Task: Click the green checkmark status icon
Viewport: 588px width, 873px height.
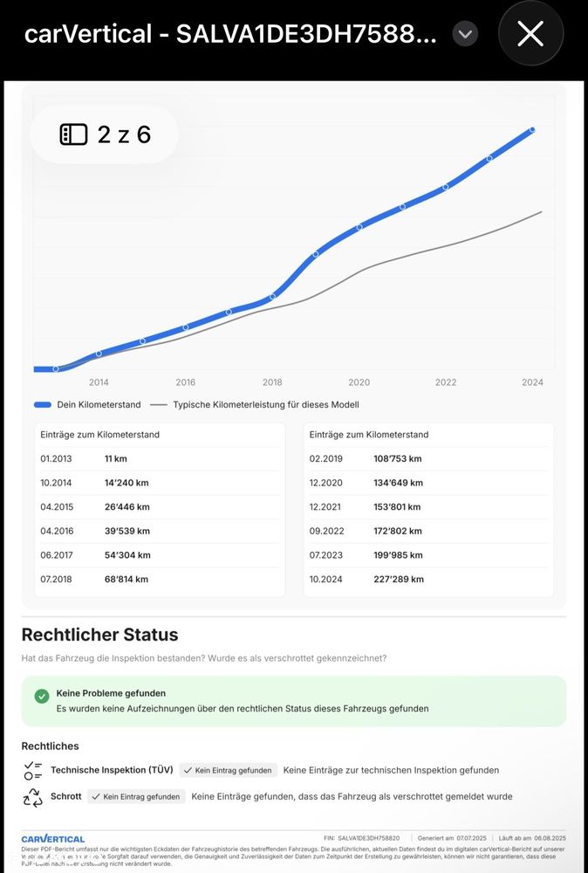Action: (x=42, y=696)
